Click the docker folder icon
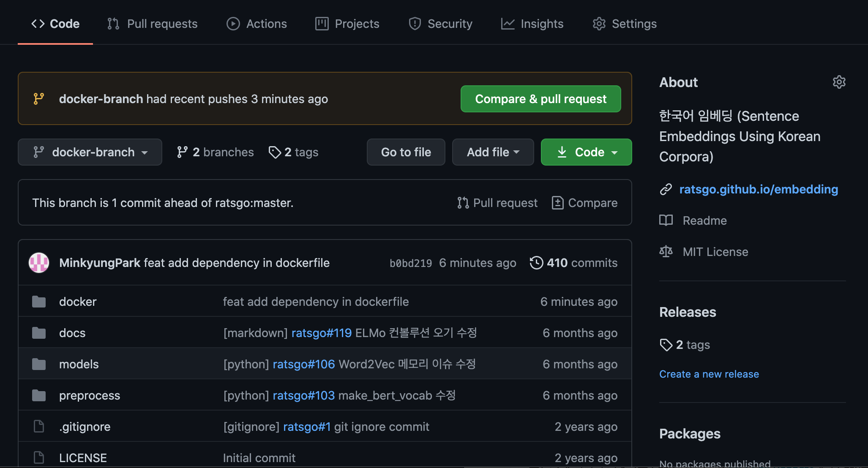The height and width of the screenshot is (468, 868). 39,302
